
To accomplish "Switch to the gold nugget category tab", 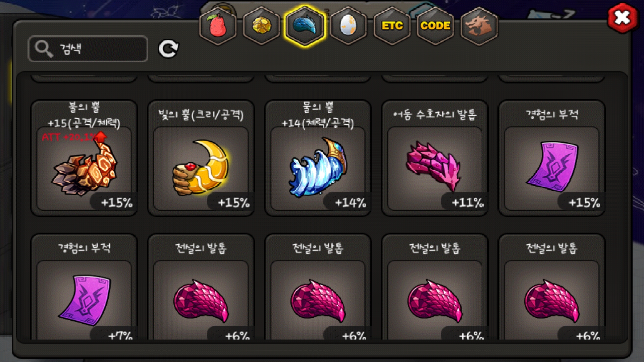I will (261, 26).
